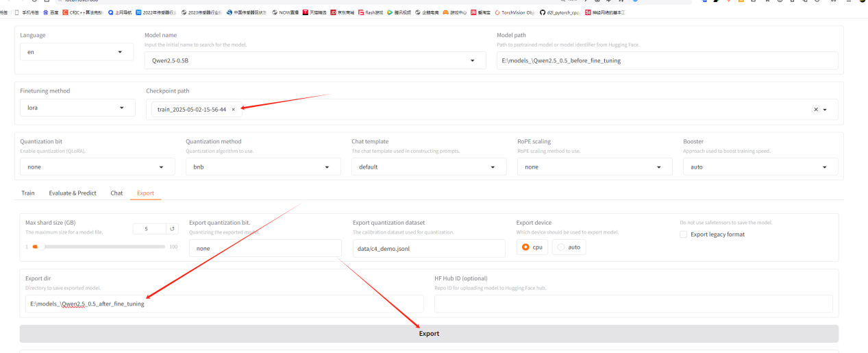Click the Model path input field
Viewport: 868px width, 353px height.
coord(668,60)
